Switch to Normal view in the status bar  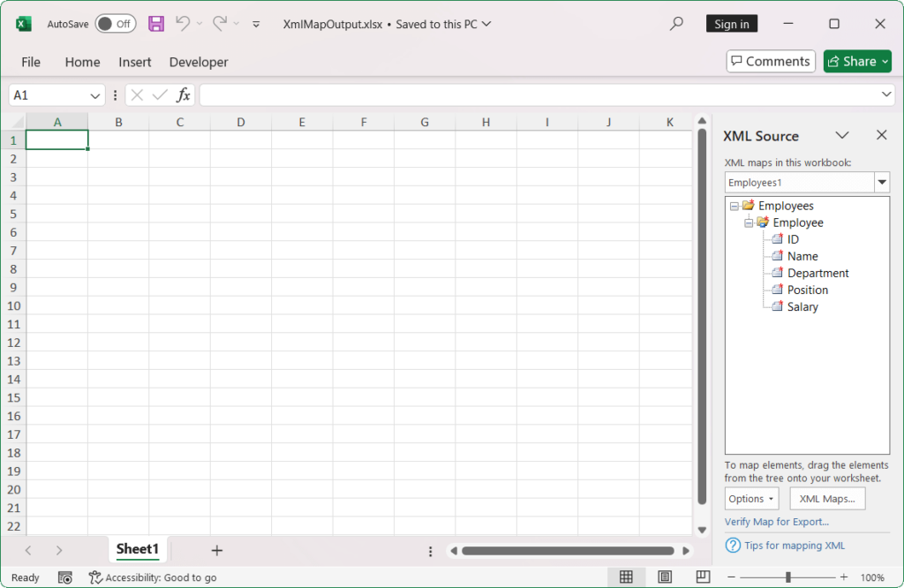pos(626,577)
